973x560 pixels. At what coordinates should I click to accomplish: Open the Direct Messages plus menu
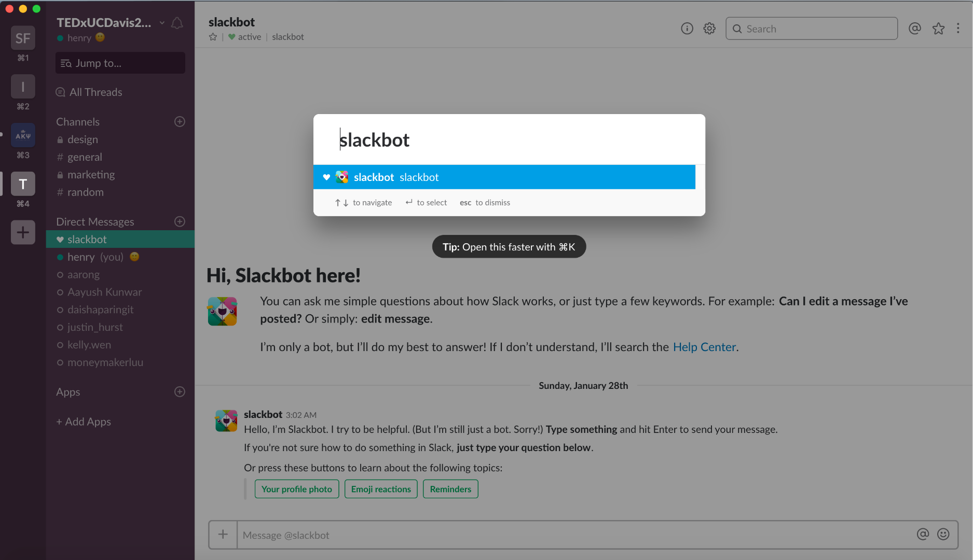(x=180, y=221)
